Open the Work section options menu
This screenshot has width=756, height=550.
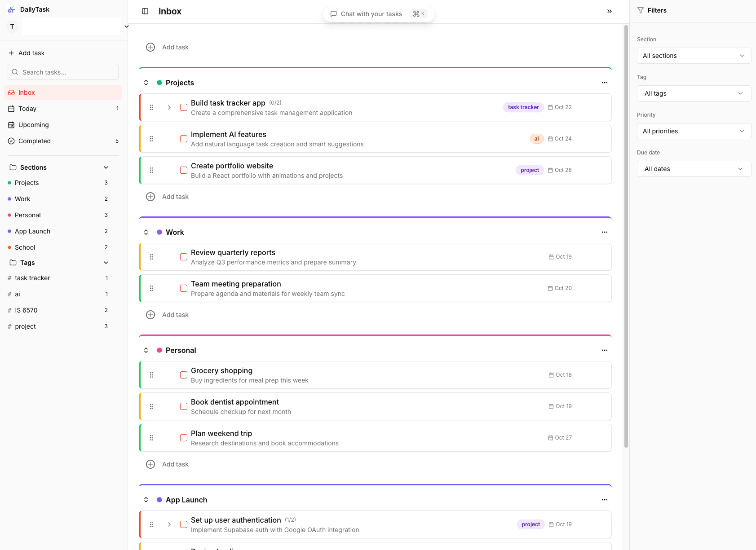[604, 232]
